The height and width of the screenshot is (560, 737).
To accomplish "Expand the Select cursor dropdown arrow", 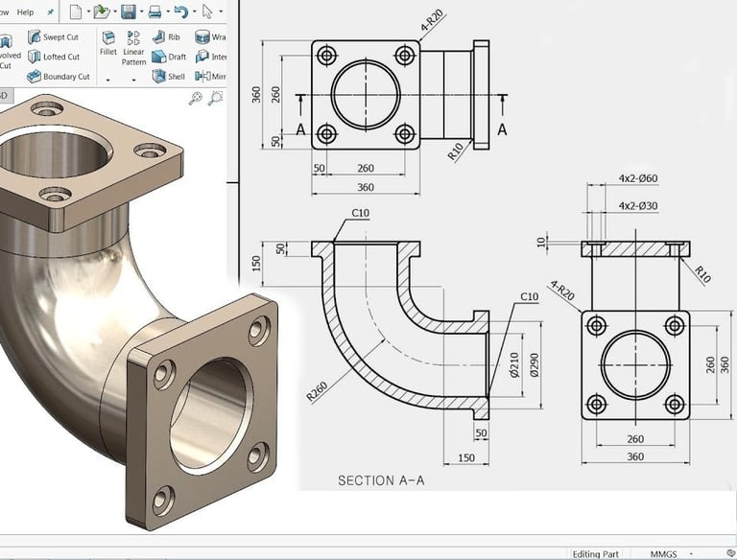I will (221, 12).
